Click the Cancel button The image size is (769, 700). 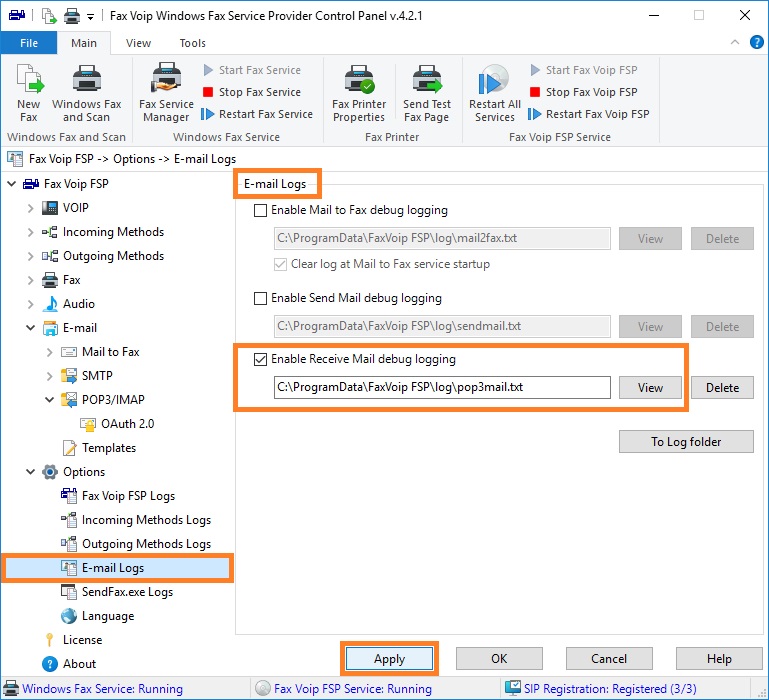[x=609, y=658]
